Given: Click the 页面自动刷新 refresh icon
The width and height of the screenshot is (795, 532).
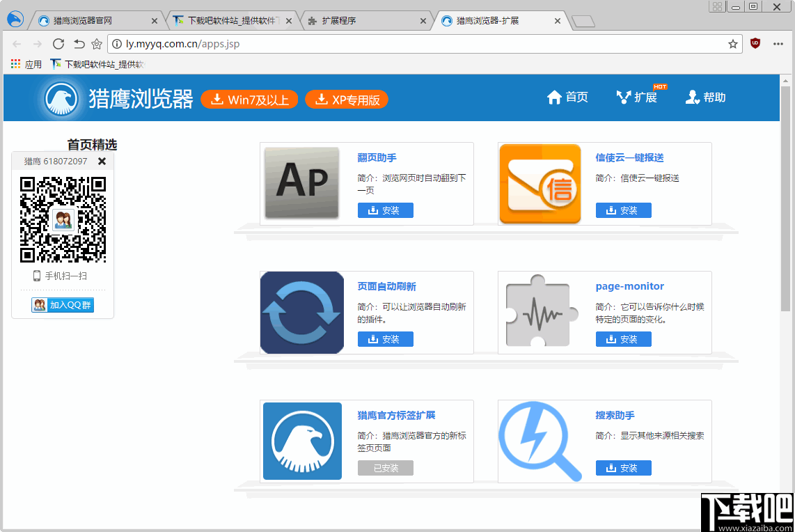Looking at the screenshot, I should point(302,313).
